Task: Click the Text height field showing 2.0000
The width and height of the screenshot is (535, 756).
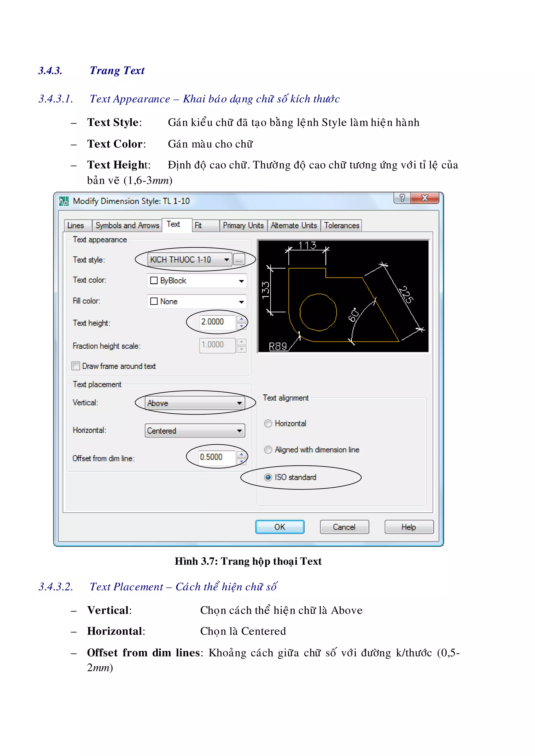Action: point(217,322)
